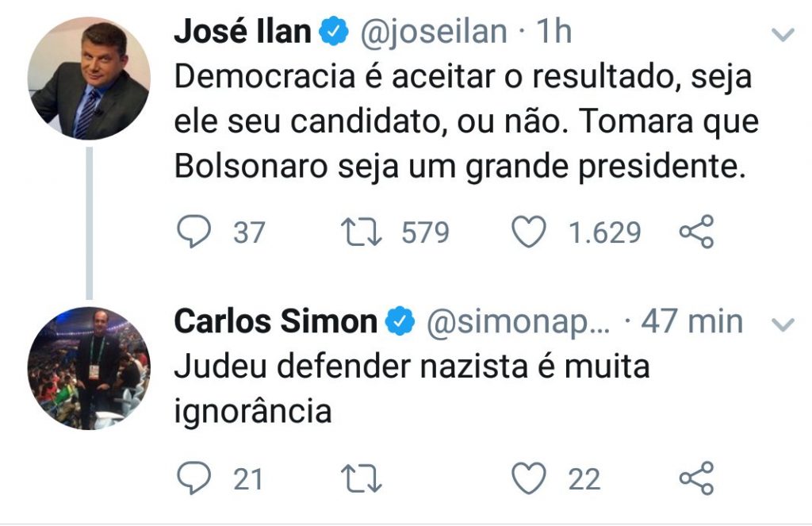Like José Ilan's tweet with heart icon
Viewport: 812px width, 526px height.
point(529,232)
